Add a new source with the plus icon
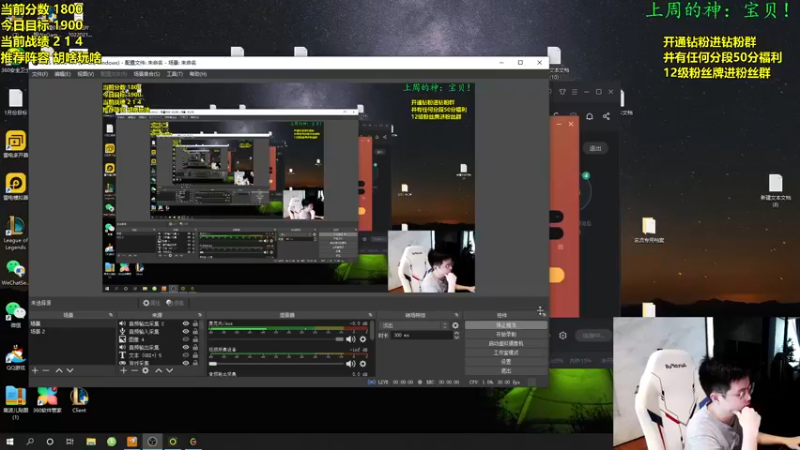The width and height of the screenshot is (800, 450). 123,370
